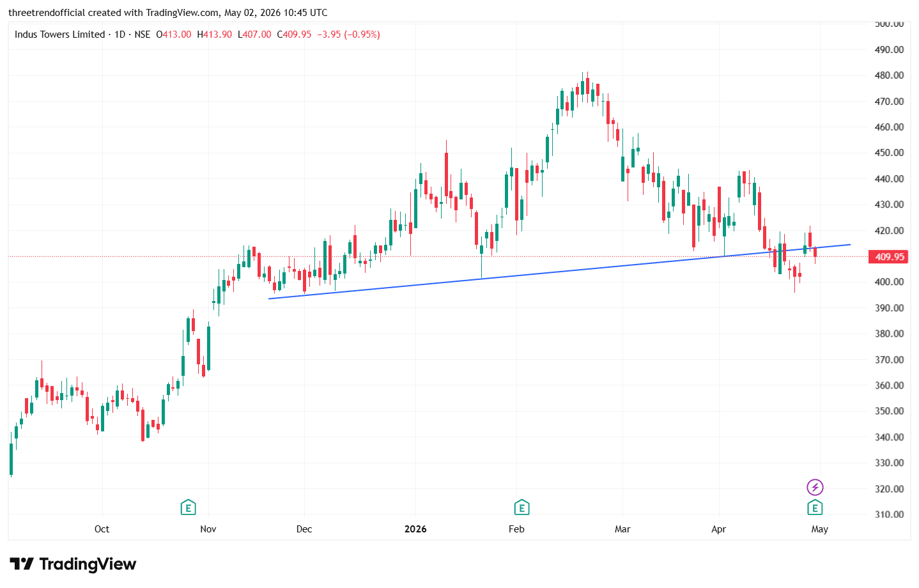Click the threetrendofficial attribution header text
919x588 pixels.
[167, 13]
